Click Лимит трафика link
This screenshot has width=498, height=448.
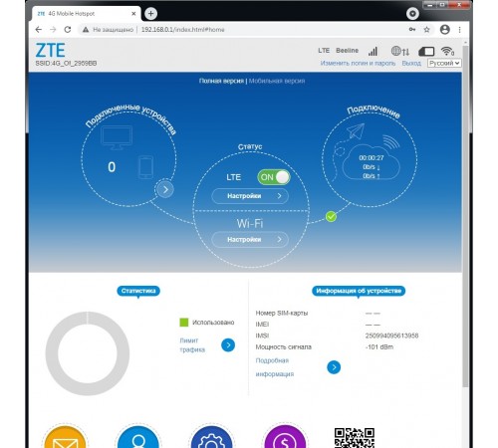[192, 345]
